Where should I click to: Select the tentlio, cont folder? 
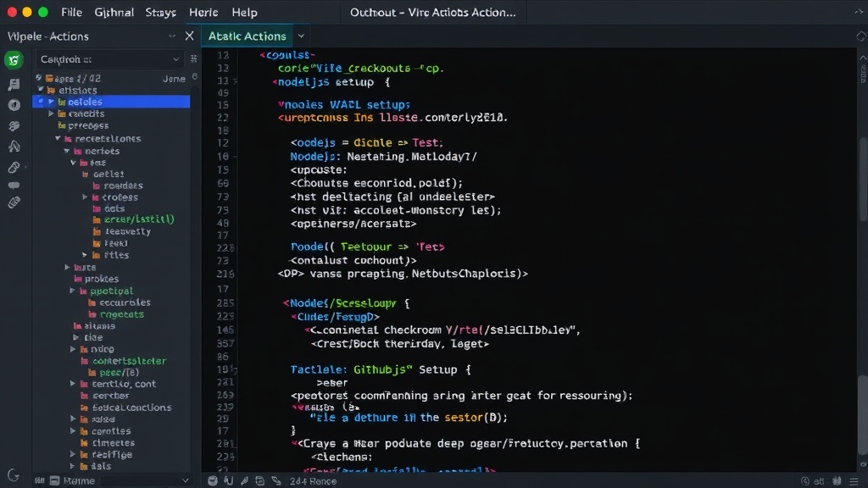124,384
